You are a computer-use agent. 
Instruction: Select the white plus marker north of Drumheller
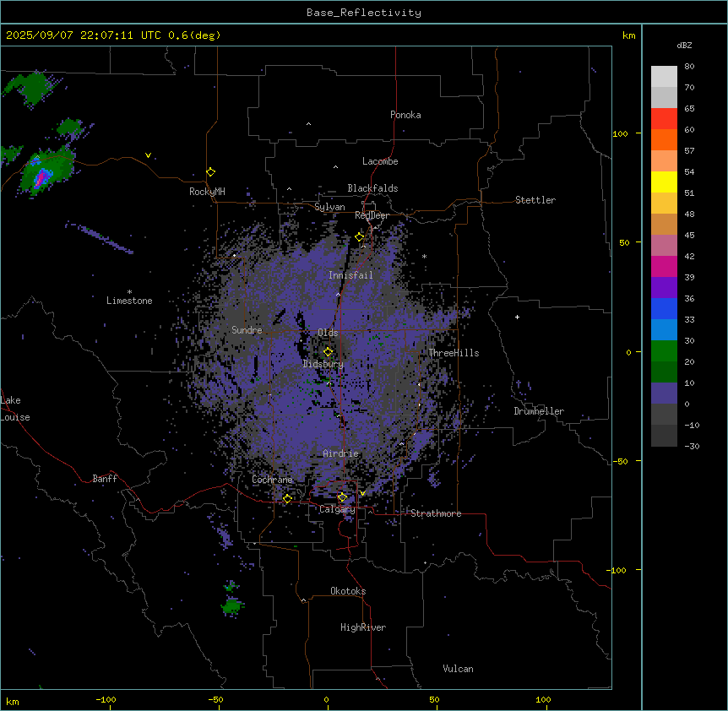(x=517, y=317)
